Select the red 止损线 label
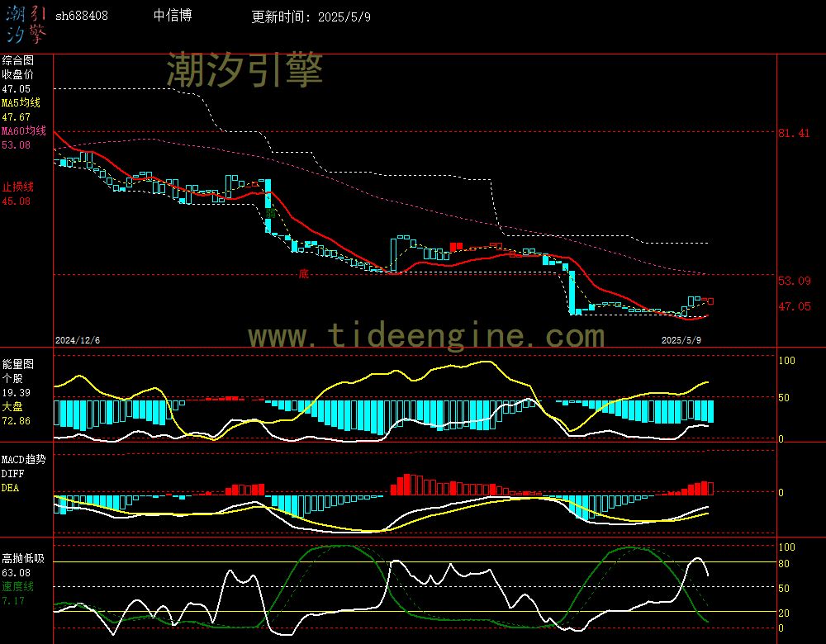Screen dimensions: 826x644 (x=17, y=187)
